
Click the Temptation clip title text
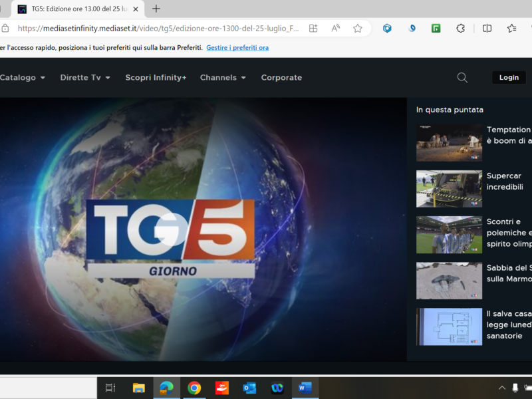point(509,135)
